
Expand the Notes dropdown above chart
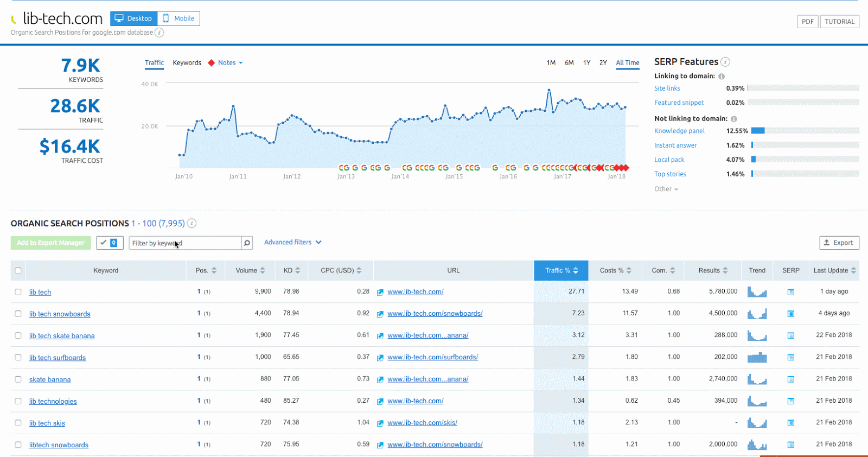point(230,63)
